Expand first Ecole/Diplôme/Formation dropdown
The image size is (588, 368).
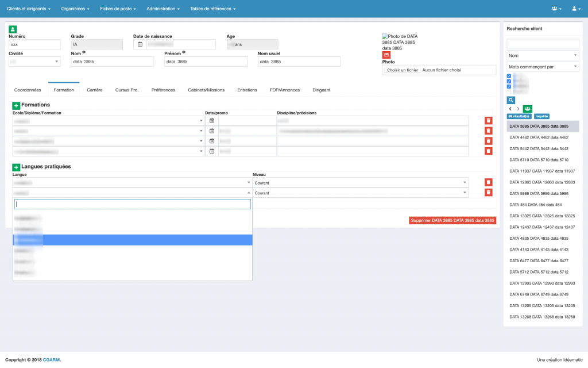(x=109, y=121)
